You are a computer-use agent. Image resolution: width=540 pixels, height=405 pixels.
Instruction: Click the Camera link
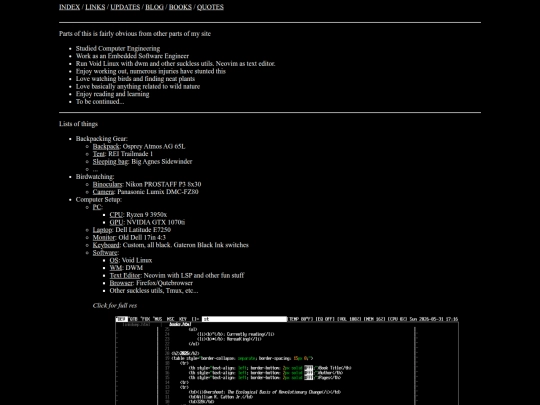pyautogui.click(x=103, y=192)
